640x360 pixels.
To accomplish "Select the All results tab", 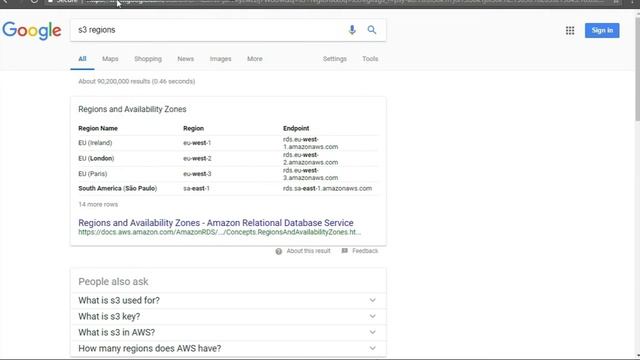I will [82, 59].
